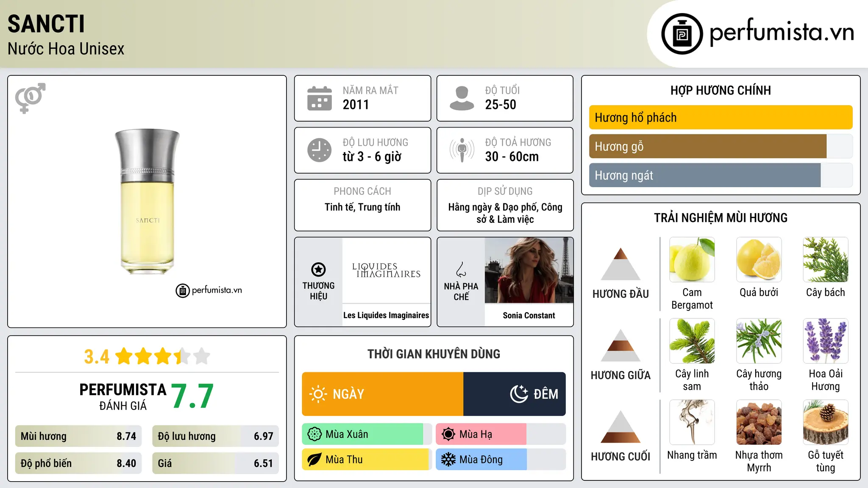The image size is (868, 488).
Task: Open the Gỗ tuyết tùng cedarwood image
Action: click(x=826, y=422)
